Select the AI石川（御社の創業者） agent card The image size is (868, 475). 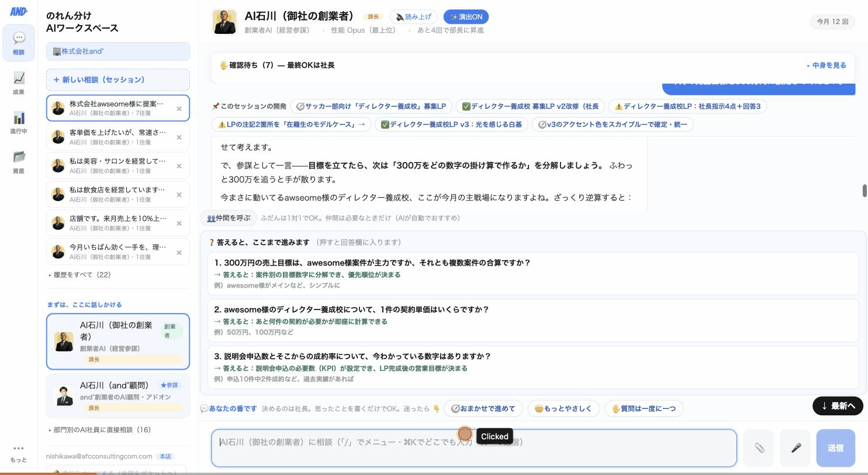(x=118, y=342)
